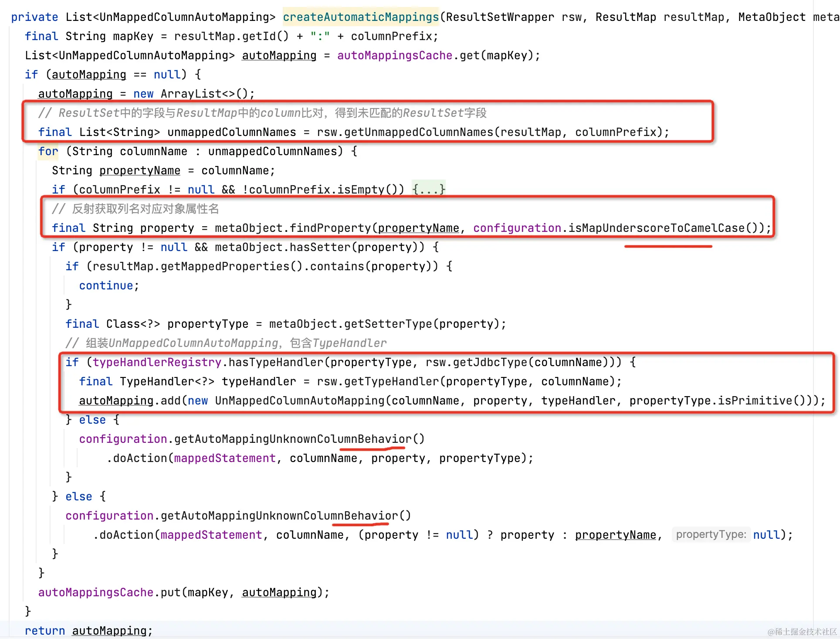840x639 pixels.
Task: Click the ResultSet Chinese comment line
Action: click(x=262, y=113)
